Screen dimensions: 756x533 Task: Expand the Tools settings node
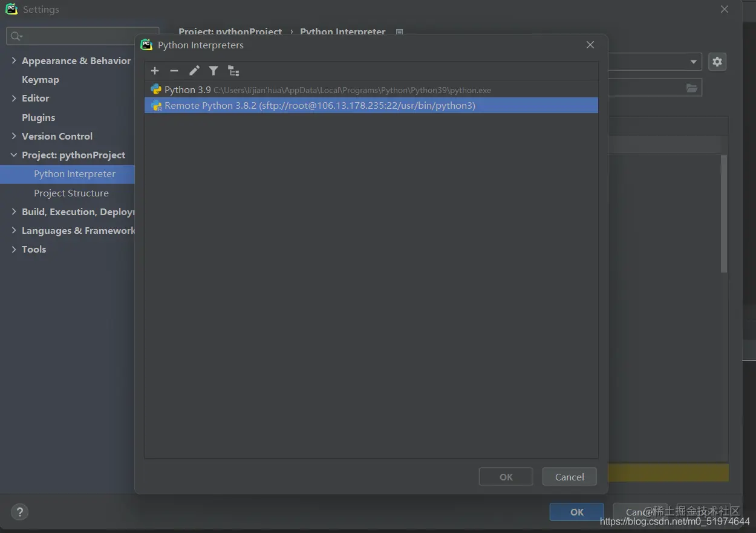click(x=14, y=249)
